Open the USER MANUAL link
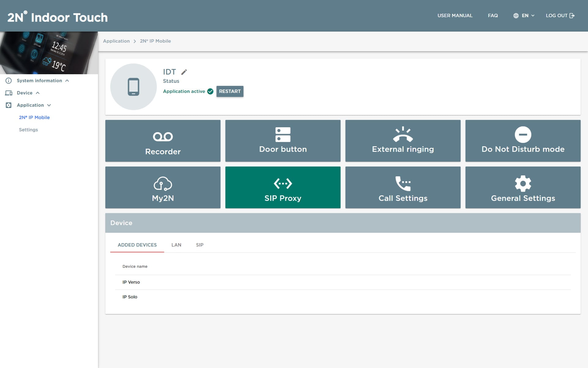Viewport: 588px width, 368px height. point(455,16)
